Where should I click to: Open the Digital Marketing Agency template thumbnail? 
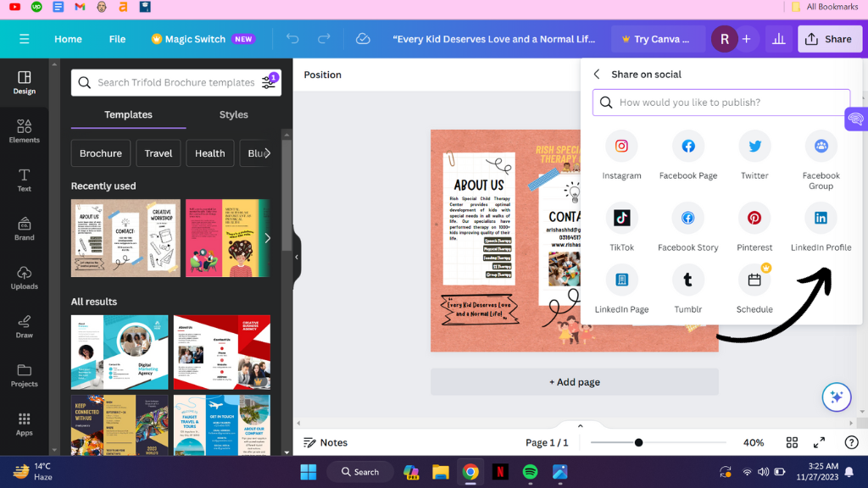pos(120,352)
